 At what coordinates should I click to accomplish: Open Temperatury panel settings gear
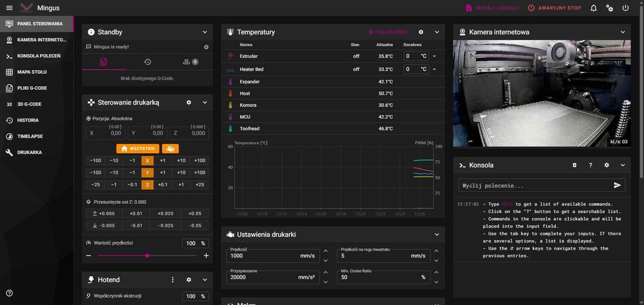pos(421,32)
